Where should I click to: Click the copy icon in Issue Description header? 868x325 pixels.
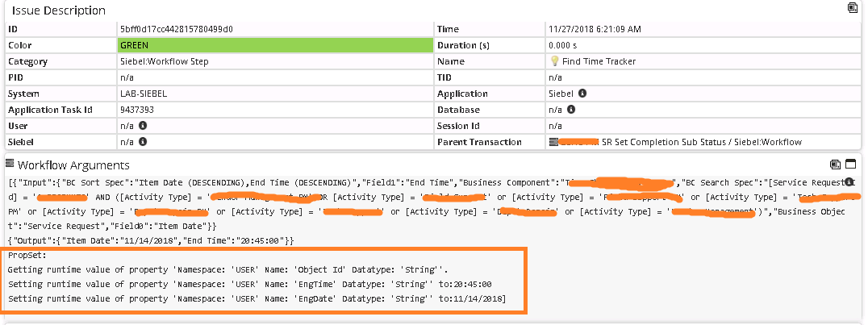click(x=852, y=8)
